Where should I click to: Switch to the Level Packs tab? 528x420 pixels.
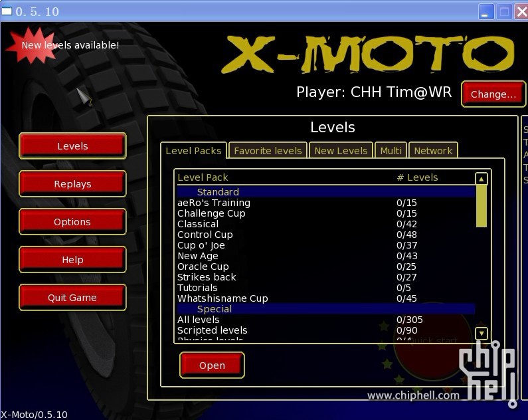click(x=194, y=151)
